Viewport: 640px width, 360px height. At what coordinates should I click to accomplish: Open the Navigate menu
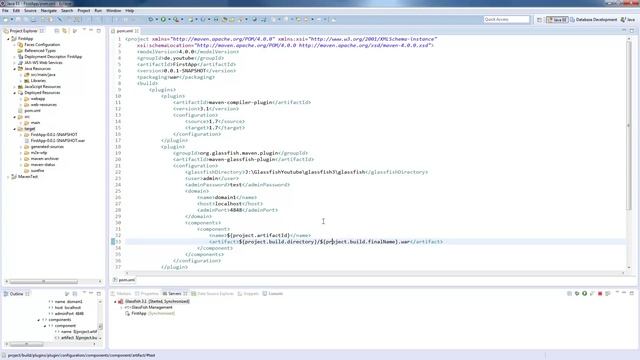[49, 11]
